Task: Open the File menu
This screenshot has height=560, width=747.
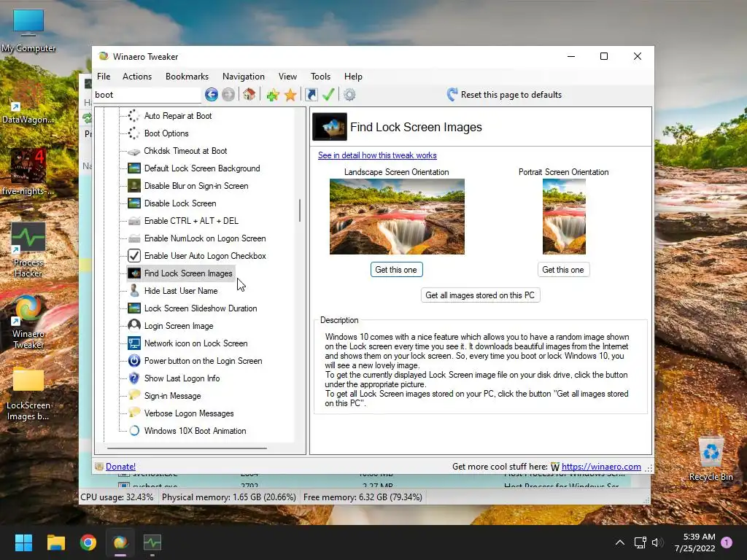Action: 104,76
